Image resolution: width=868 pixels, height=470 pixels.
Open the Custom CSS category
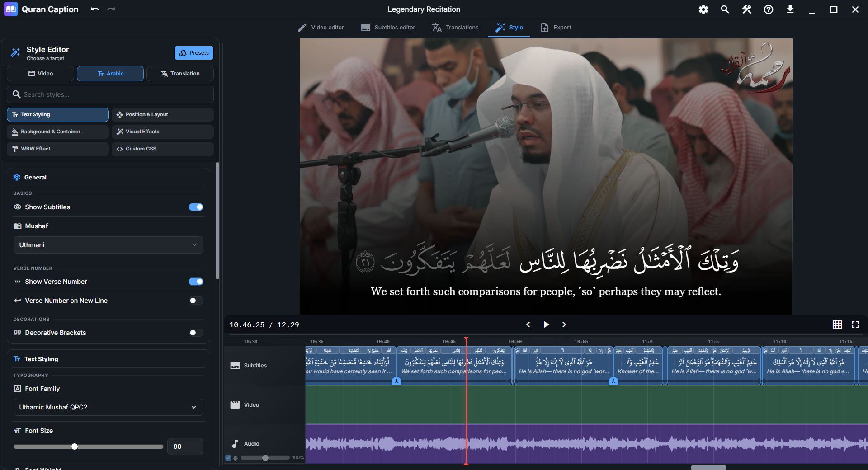163,149
